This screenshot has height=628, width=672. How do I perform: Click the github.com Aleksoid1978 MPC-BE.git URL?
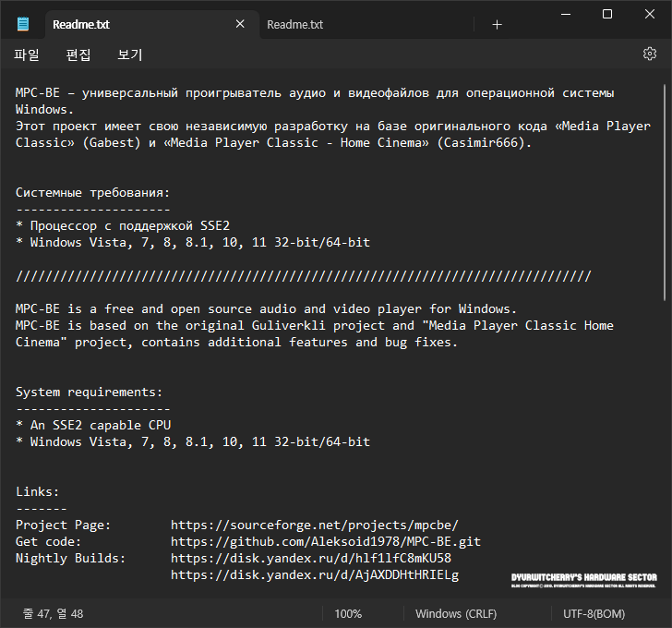[326, 542]
